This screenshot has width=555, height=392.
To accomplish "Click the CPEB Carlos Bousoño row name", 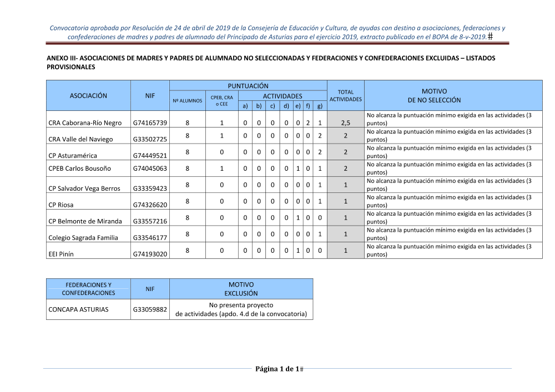I will tap(79, 168).
